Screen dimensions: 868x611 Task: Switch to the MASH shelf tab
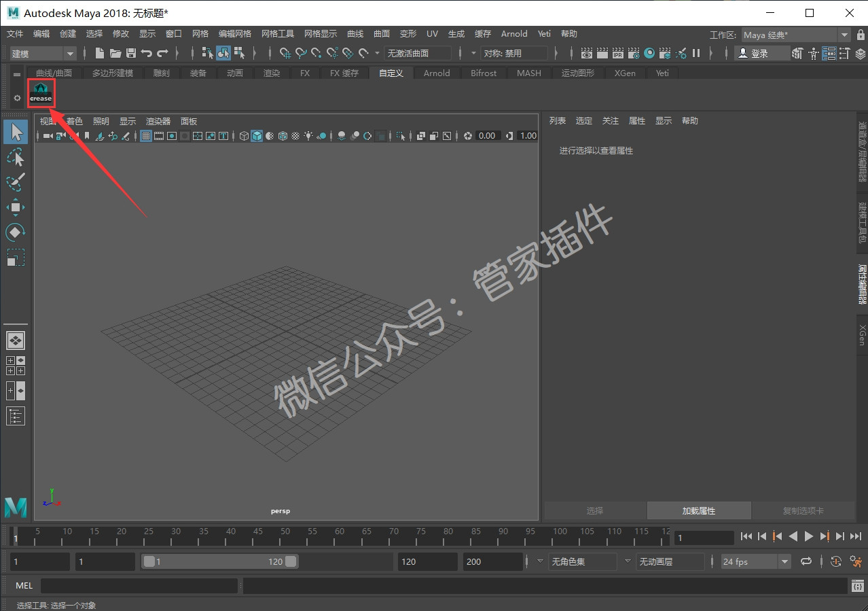(x=529, y=73)
